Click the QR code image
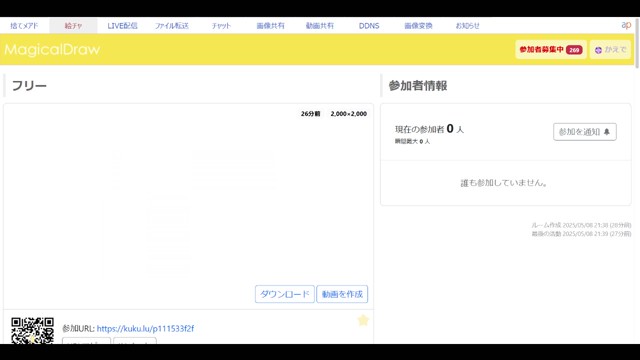Image resolution: width=640 pixels, height=360 pixels. coord(33,330)
